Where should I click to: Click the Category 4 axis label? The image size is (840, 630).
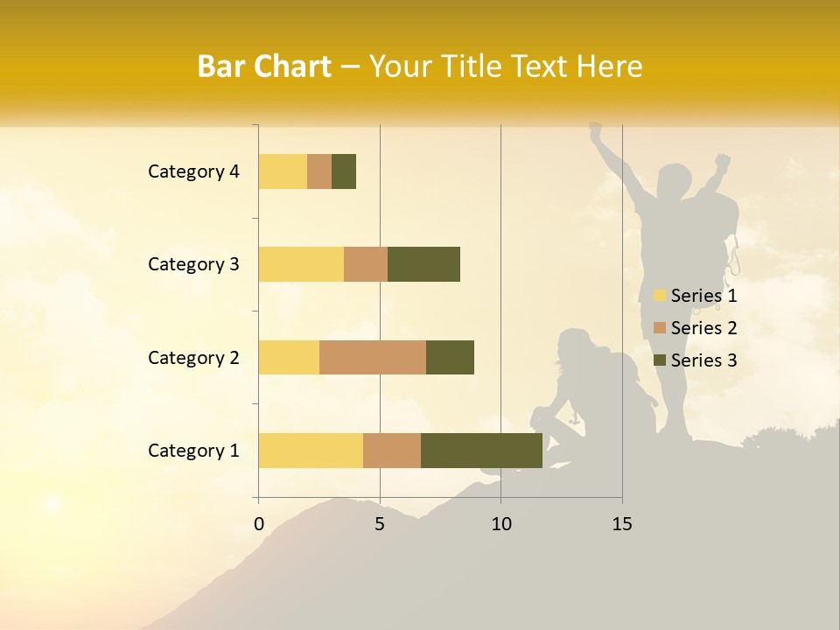(193, 171)
